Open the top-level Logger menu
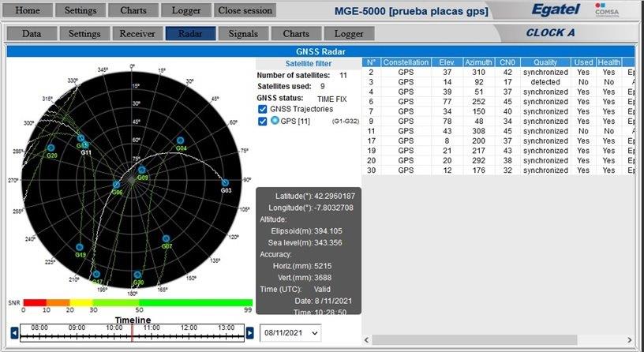The height and width of the screenshot is (352, 644). [186, 10]
